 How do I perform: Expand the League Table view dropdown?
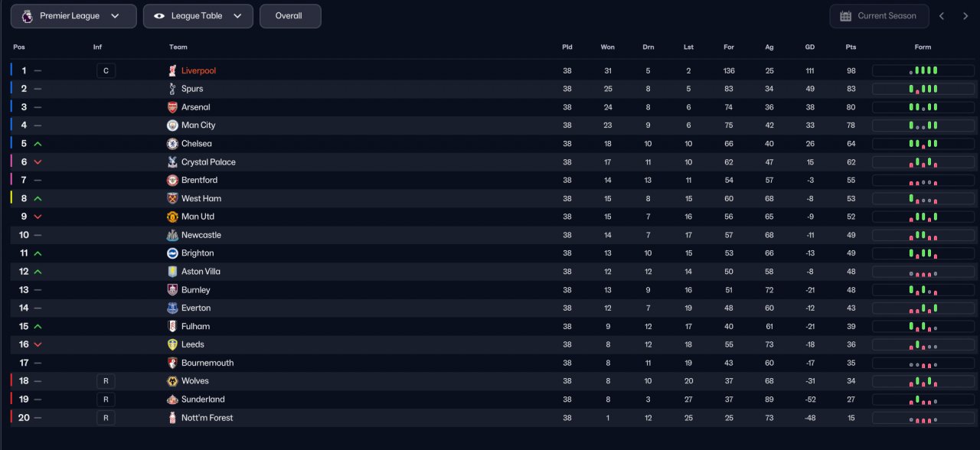[198, 16]
